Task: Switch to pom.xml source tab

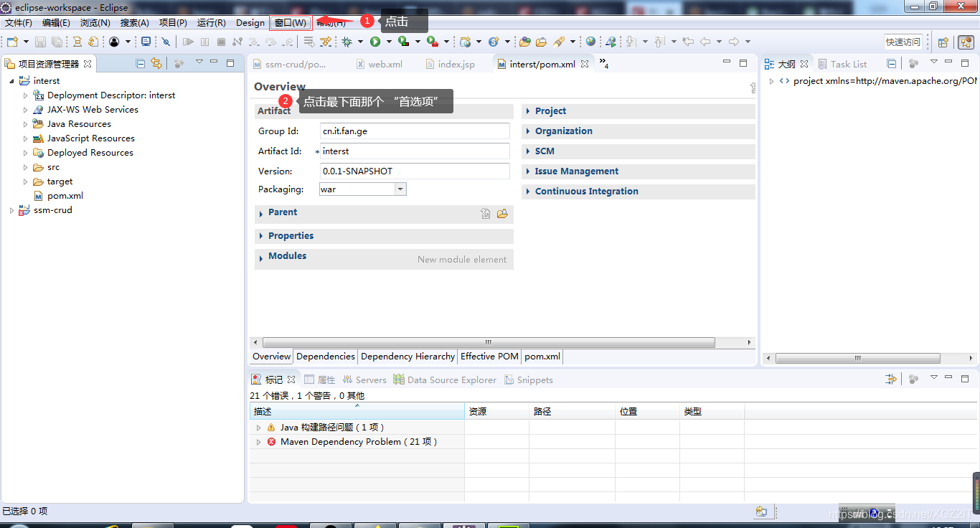Action: pos(542,357)
